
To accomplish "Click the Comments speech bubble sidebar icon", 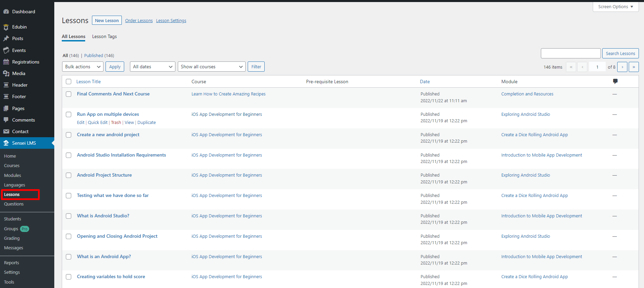I will click(6, 120).
